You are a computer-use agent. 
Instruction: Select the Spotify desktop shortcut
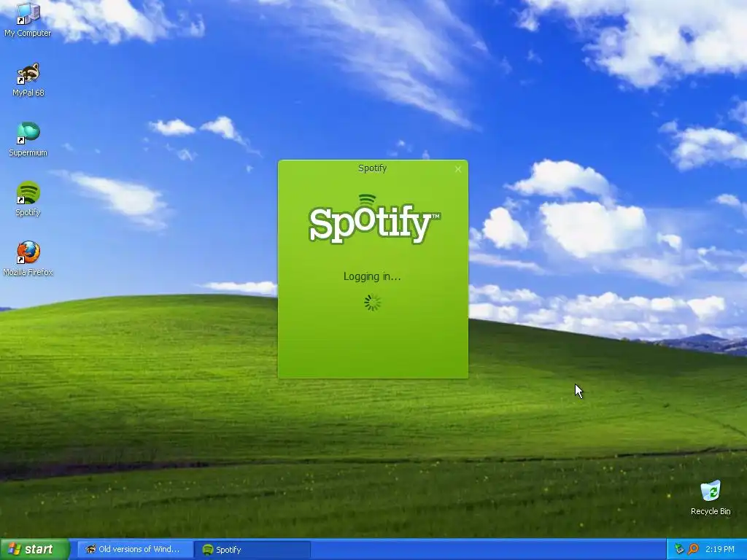[x=28, y=199]
